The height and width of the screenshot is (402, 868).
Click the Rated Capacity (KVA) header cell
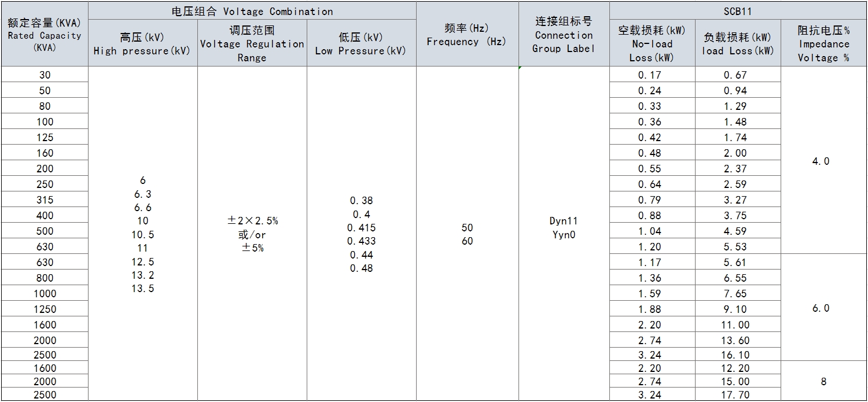[x=45, y=35]
